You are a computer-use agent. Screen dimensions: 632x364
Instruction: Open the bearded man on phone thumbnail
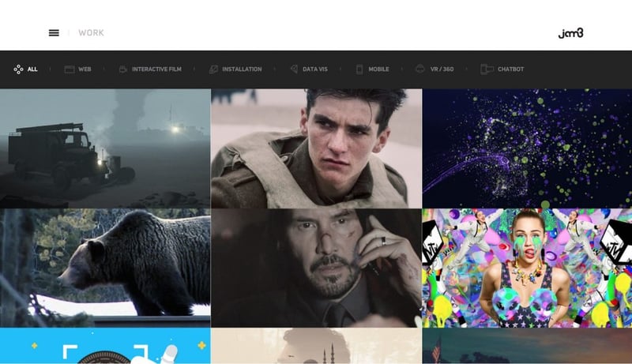pyautogui.click(x=317, y=268)
